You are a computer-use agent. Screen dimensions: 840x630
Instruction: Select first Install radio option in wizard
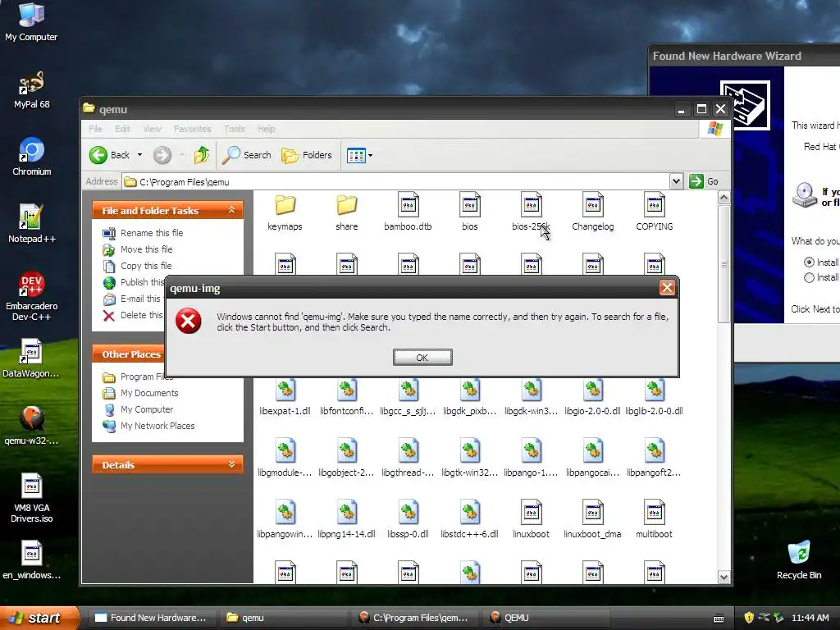[809, 262]
